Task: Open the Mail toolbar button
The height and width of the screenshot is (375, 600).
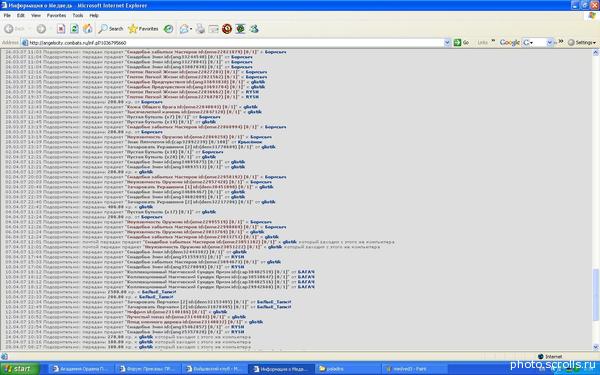Action: (x=184, y=29)
